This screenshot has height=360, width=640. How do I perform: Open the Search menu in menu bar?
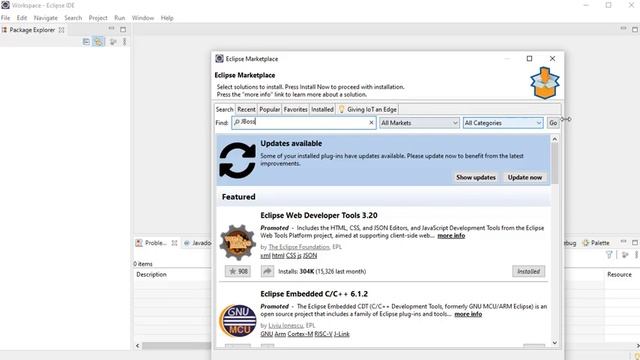click(73, 18)
